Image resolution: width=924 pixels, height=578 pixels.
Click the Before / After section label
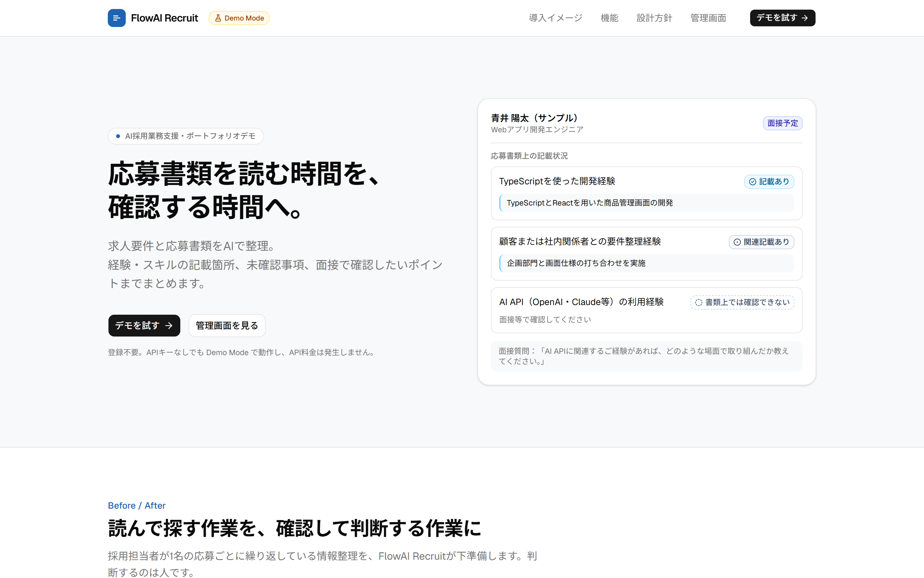pyautogui.click(x=137, y=505)
